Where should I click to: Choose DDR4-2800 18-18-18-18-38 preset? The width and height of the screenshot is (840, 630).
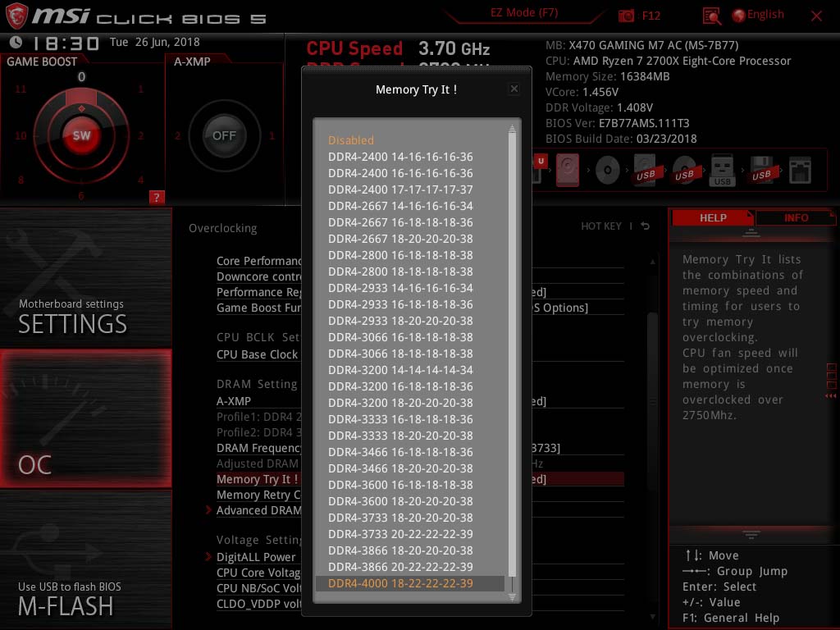pyautogui.click(x=400, y=272)
